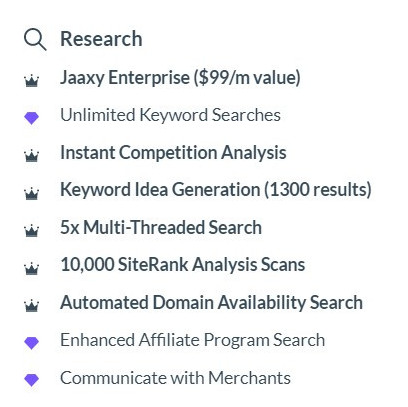
Task: Select the Research heading text
Action: [x=101, y=39]
